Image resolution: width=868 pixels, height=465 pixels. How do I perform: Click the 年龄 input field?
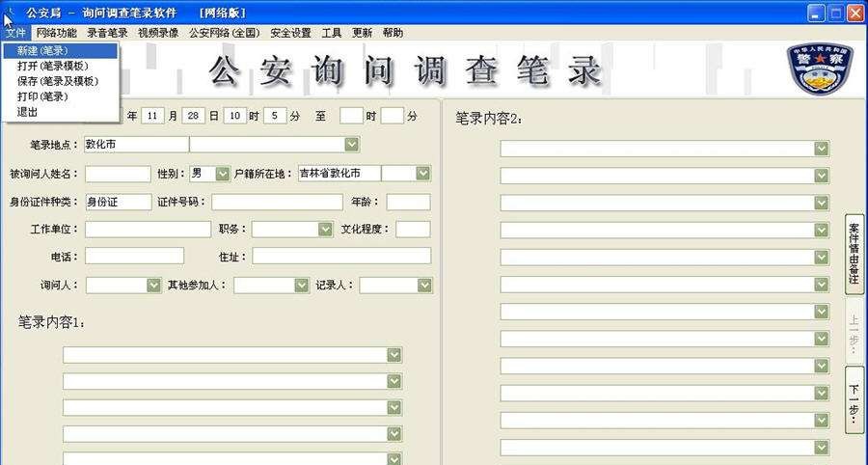(409, 202)
